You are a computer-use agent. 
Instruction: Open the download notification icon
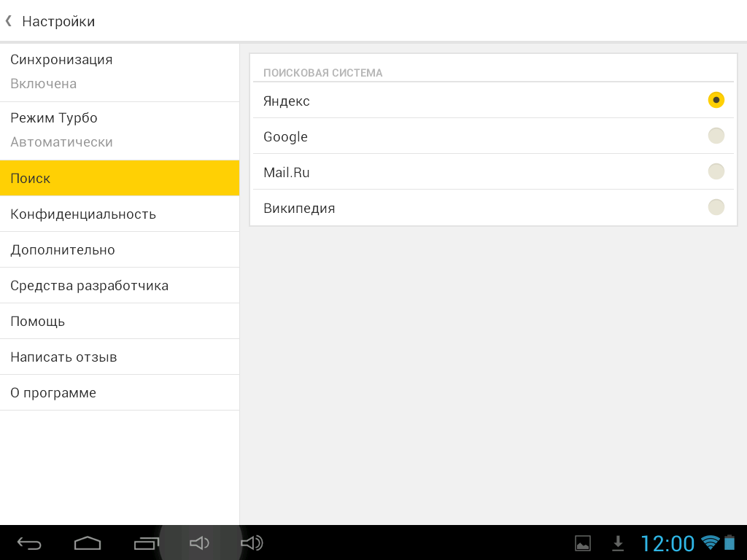pos(618,543)
